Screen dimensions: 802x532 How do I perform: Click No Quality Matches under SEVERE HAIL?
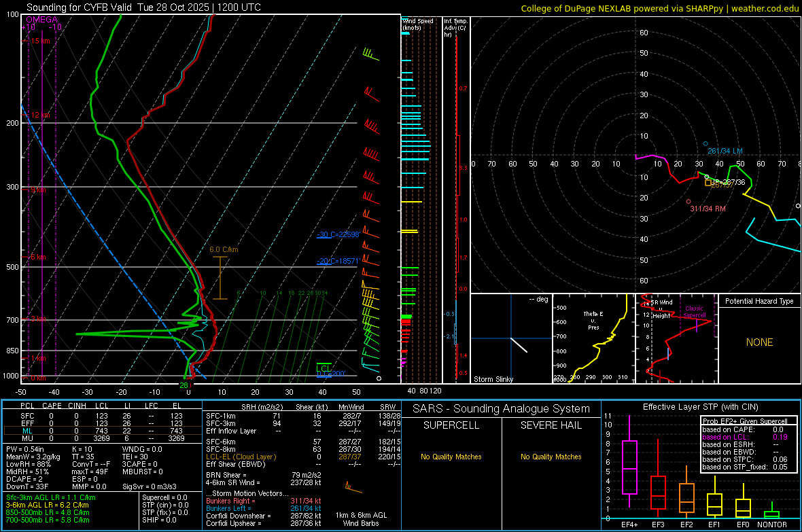click(551, 457)
